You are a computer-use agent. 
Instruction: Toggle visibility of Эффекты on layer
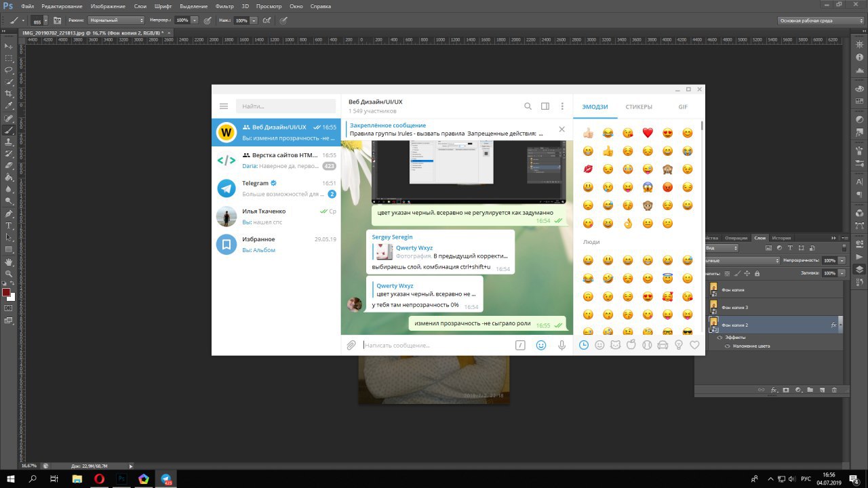[x=720, y=338]
